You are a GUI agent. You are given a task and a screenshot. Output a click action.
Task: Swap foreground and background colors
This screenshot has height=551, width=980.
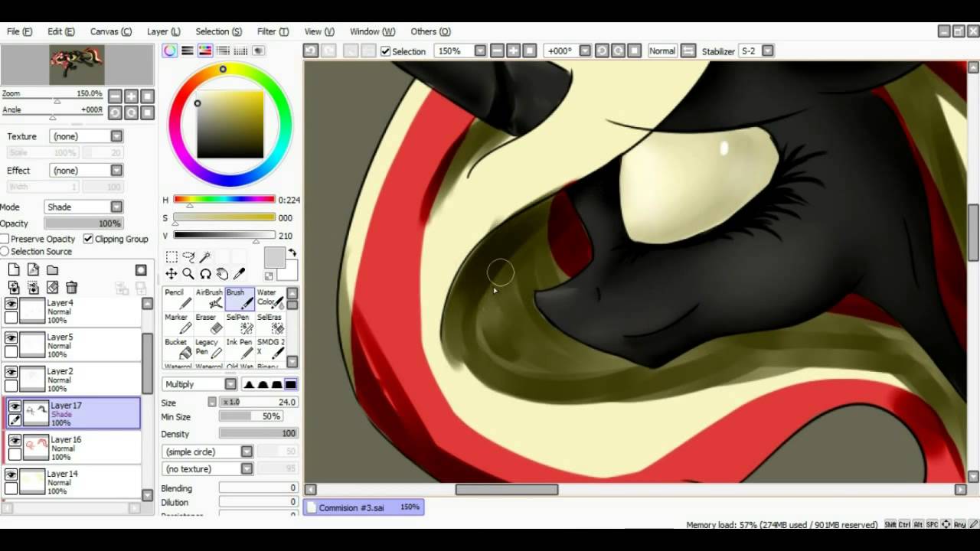coord(292,253)
